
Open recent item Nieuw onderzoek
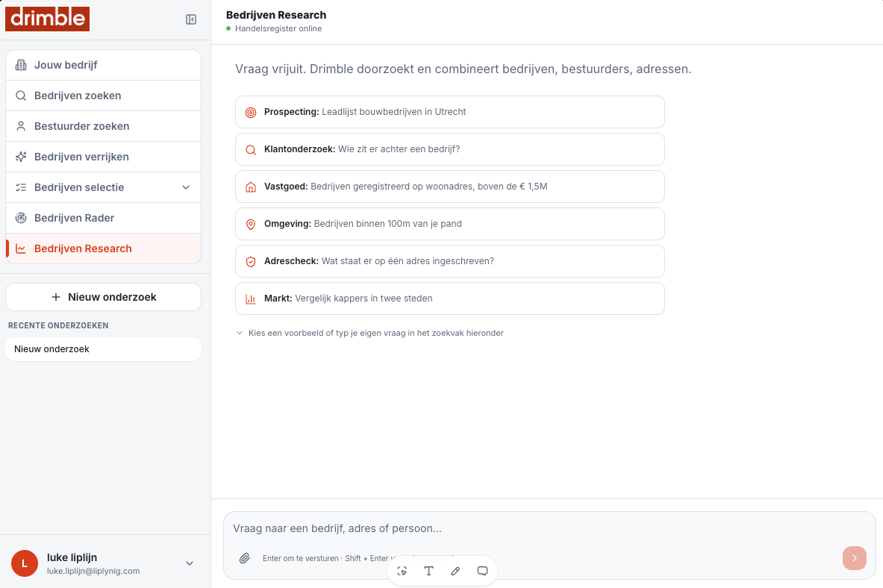tap(103, 349)
